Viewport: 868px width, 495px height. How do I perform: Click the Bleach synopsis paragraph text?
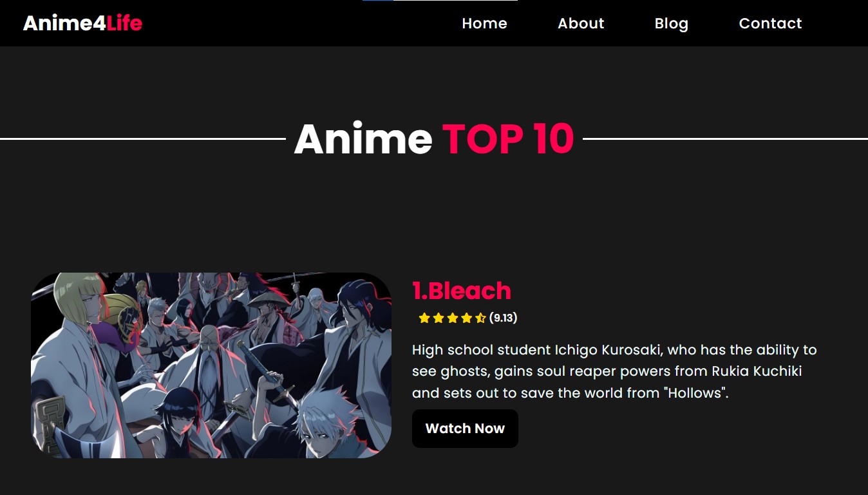615,371
